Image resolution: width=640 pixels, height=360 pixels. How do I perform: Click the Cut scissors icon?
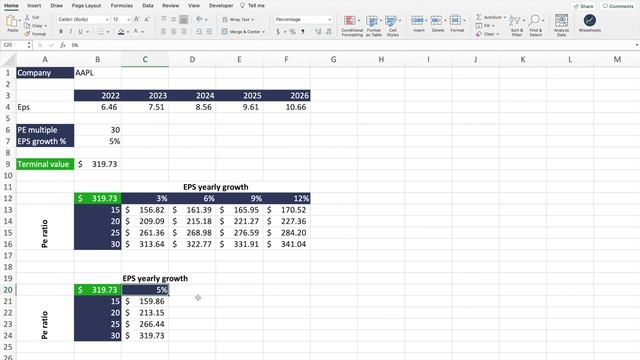[27, 18]
